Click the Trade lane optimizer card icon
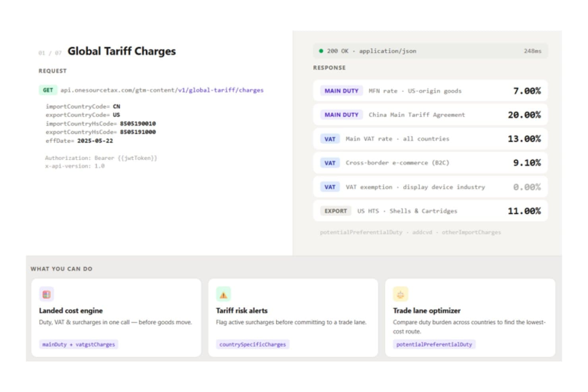This screenshot has width=588, height=392. coord(400,294)
